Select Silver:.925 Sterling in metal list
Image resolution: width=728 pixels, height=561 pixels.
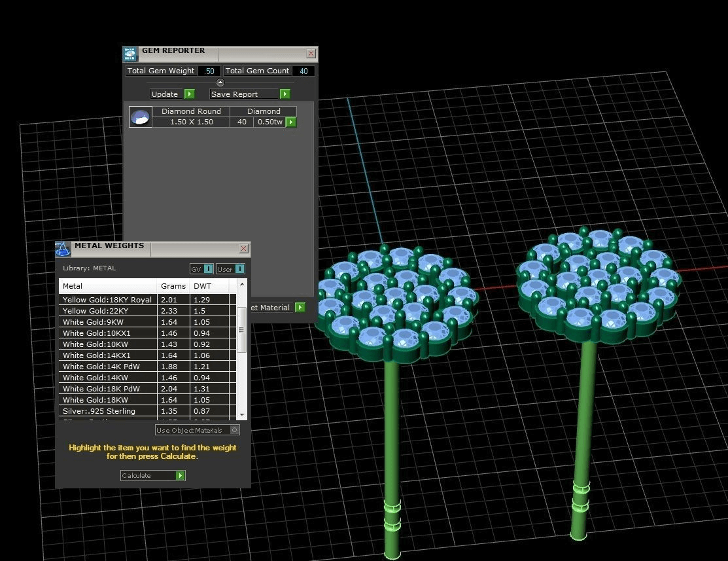[99, 411]
